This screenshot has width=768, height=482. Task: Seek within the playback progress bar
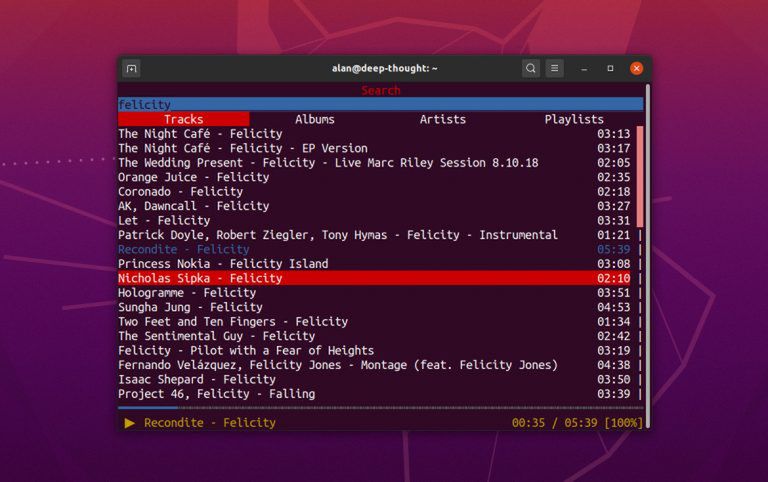point(381,408)
